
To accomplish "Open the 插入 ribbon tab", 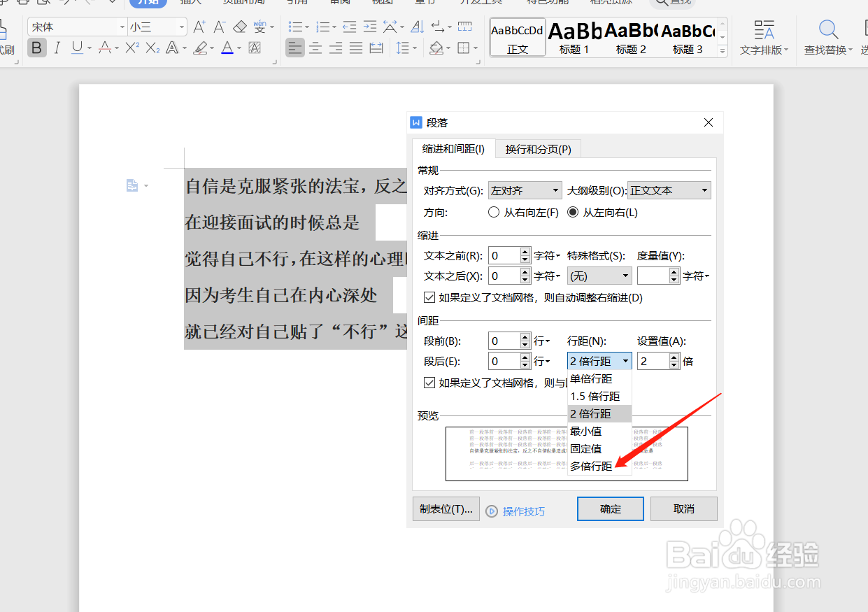I will pyautogui.click(x=191, y=3).
